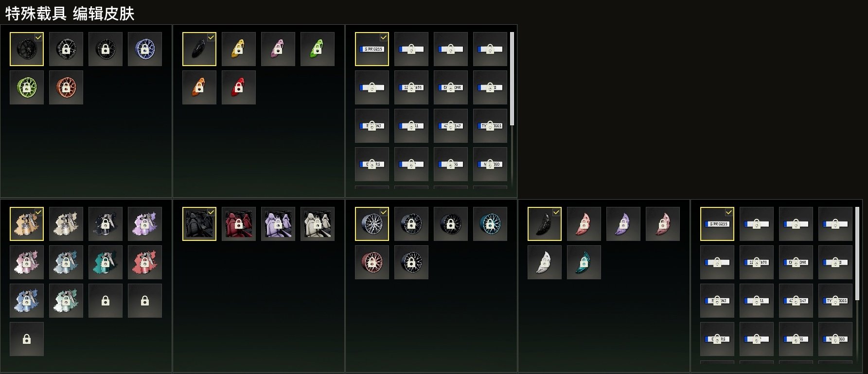The height and width of the screenshot is (374, 868).
Task: Select the lavender seat interior thumbnail
Action: pyautogui.click(x=278, y=224)
